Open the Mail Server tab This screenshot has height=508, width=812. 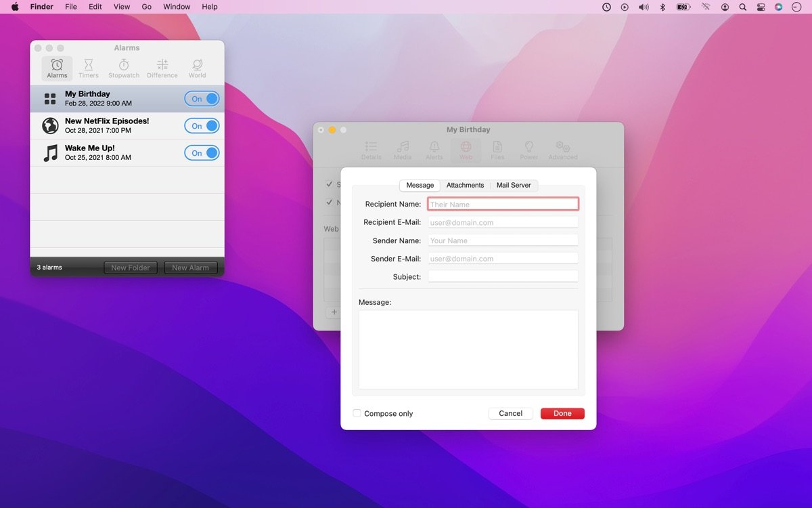click(x=514, y=186)
